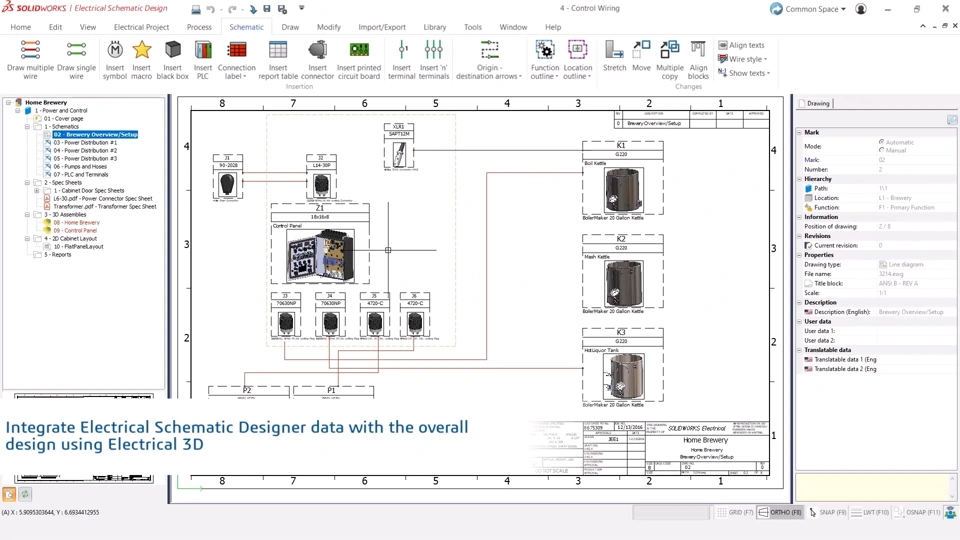Image resolution: width=960 pixels, height=540 pixels.
Task: Click the Control Panel image in schematic
Action: [320, 255]
